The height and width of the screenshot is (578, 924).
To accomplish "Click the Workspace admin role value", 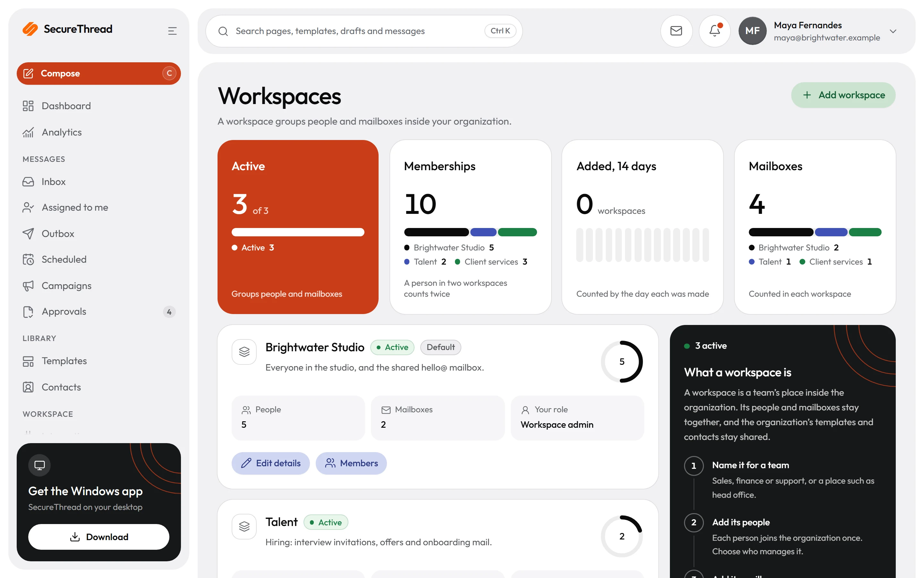I will click(557, 425).
